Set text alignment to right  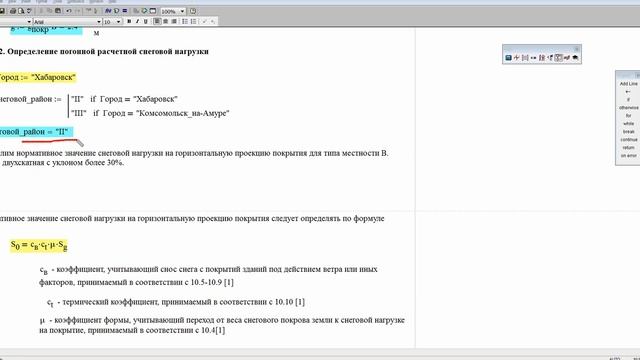174,22
